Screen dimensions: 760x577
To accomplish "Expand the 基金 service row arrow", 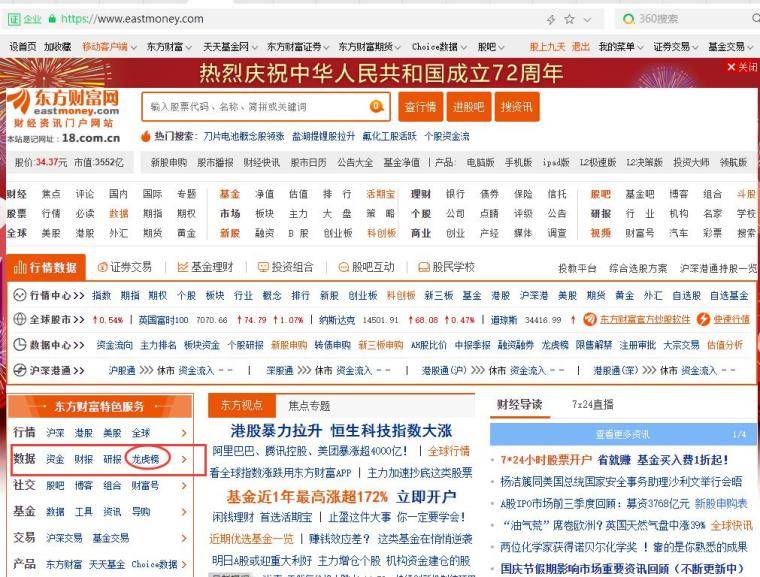I will click(184, 511).
